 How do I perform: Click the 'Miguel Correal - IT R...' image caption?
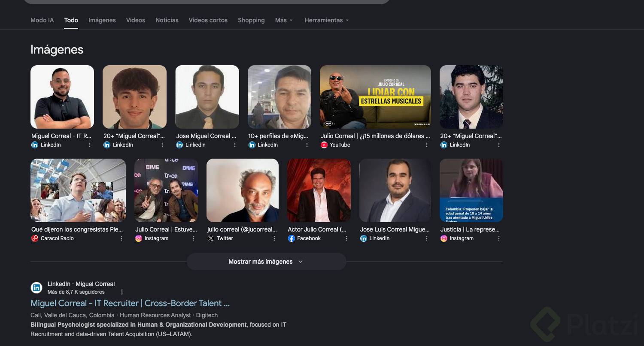pos(61,136)
